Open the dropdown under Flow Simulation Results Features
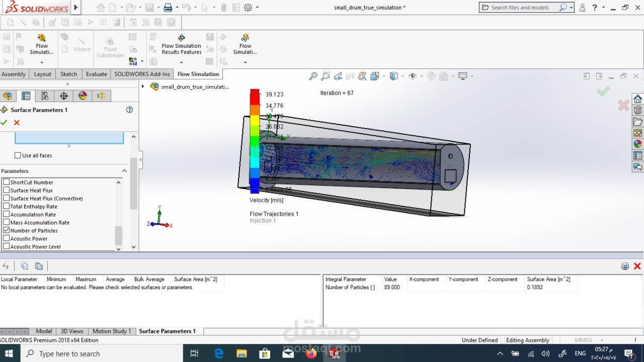Screen dimensions: 644x362 (181, 62)
